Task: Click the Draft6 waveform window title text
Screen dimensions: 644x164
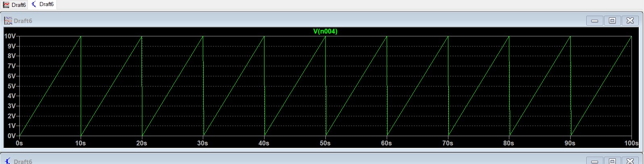Action: (23, 21)
